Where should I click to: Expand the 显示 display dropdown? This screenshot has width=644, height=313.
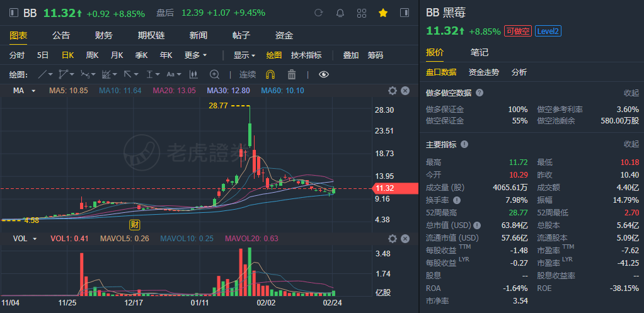pyautogui.click(x=244, y=55)
